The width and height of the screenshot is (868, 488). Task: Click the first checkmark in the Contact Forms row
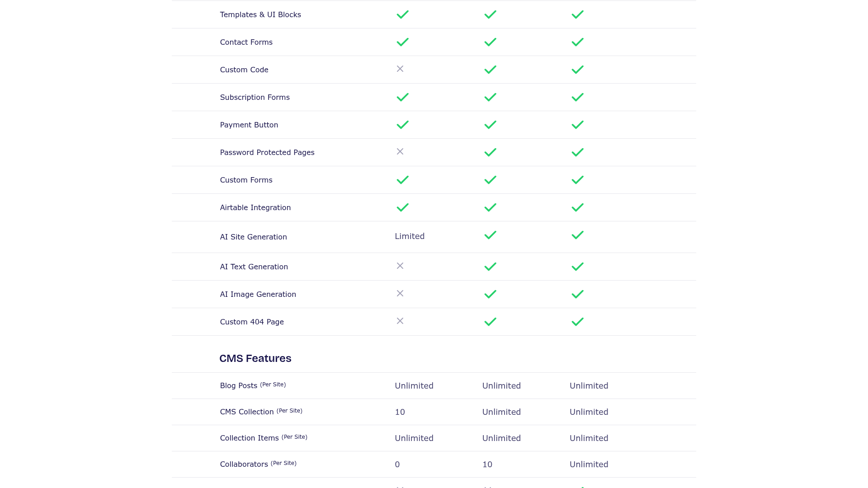[x=402, y=42]
